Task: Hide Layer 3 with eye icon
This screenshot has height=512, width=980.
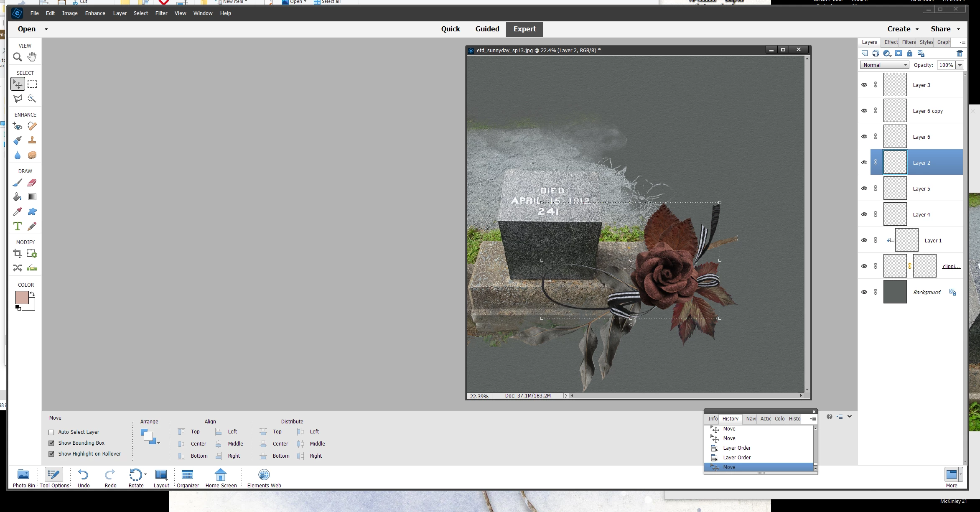Action: 864,85
